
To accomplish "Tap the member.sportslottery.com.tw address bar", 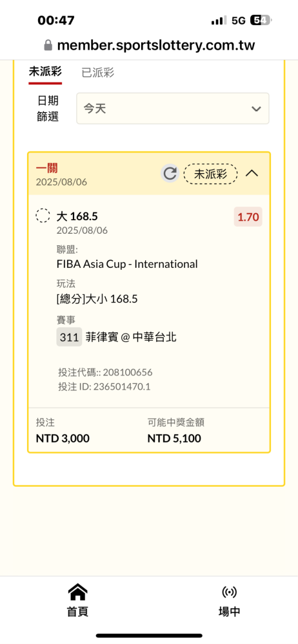I will (149, 45).
